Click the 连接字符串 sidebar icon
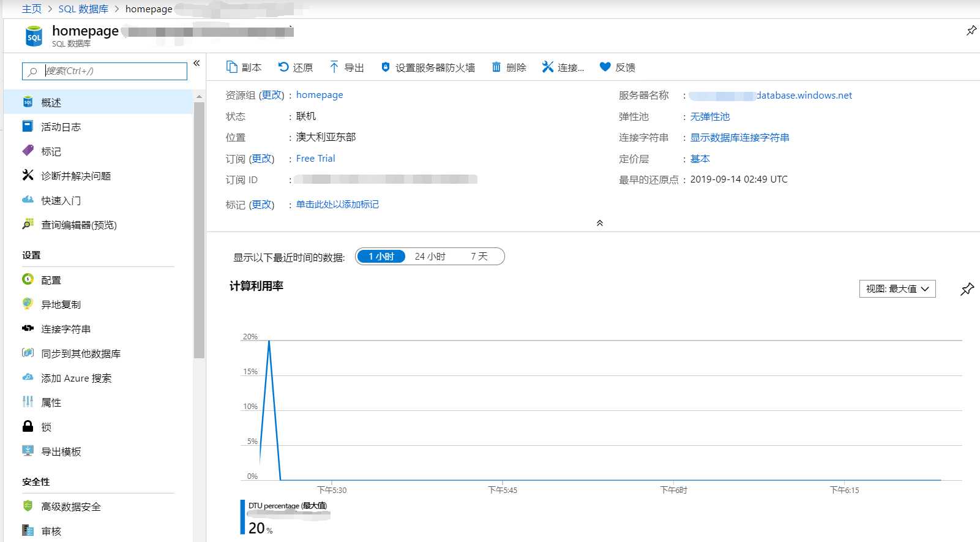Screen dimensions: 980x542 pos(28,328)
